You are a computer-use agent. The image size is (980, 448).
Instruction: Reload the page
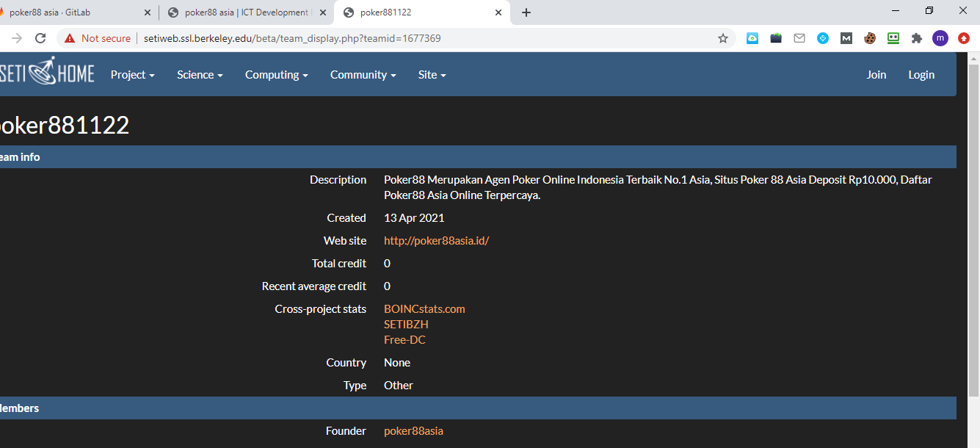pos(40,38)
